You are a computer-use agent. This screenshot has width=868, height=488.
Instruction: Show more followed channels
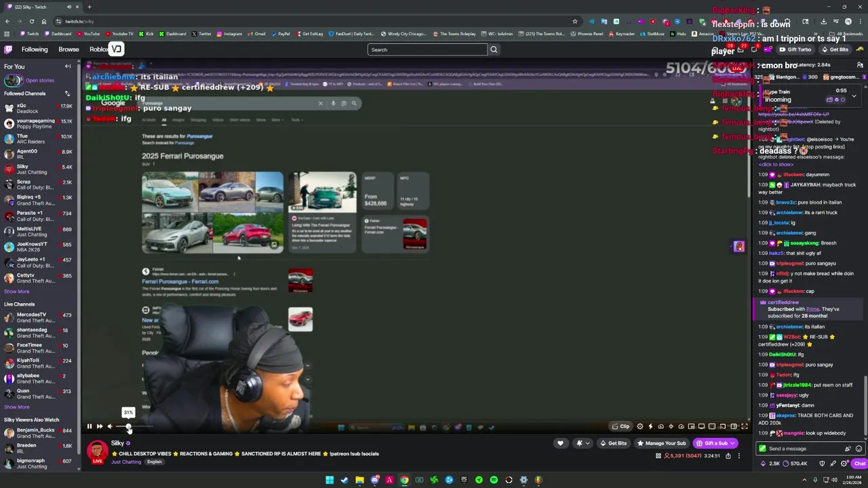pyautogui.click(x=17, y=291)
